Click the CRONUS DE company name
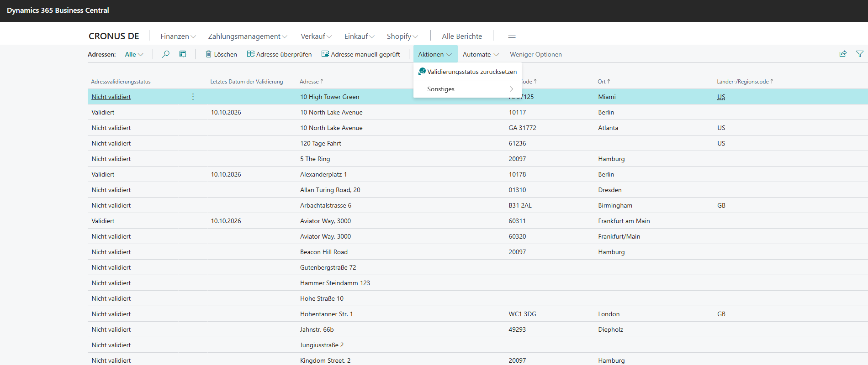 tap(114, 36)
